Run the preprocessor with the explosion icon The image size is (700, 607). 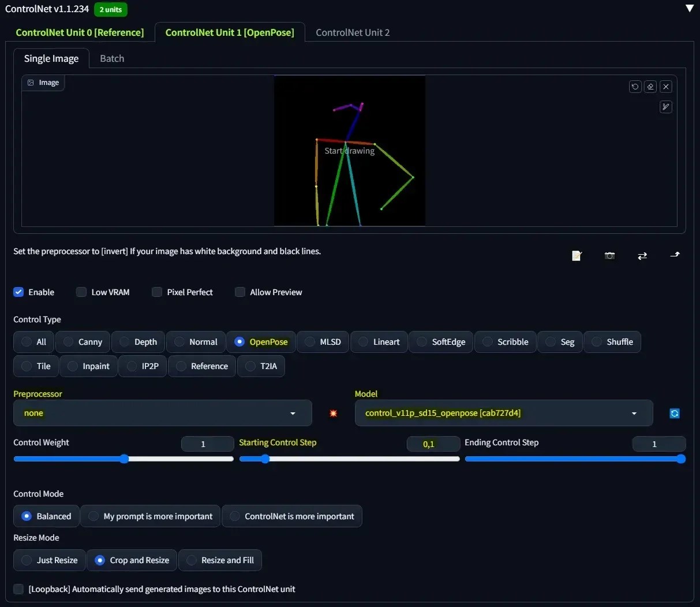pyautogui.click(x=333, y=414)
